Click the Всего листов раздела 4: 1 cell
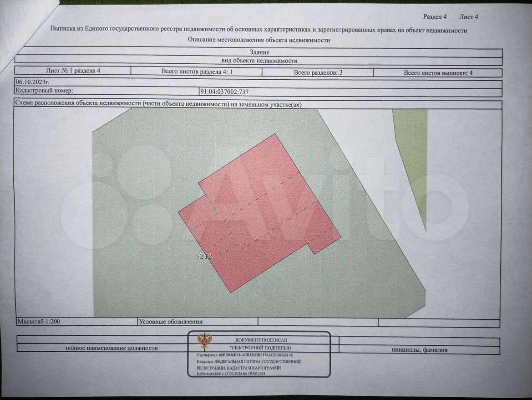Image resolution: width=532 pixels, height=400 pixels. coord(197,72)
